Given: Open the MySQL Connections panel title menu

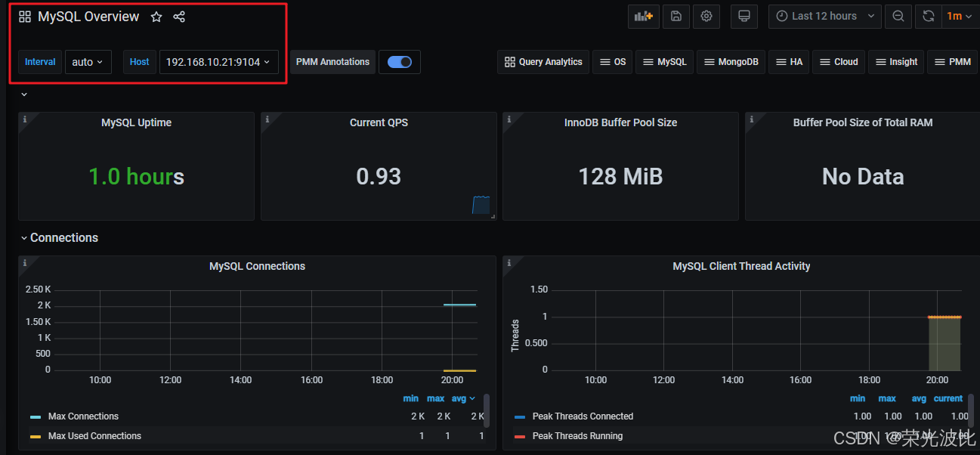Looking at the screenshot, I should 258,266.
